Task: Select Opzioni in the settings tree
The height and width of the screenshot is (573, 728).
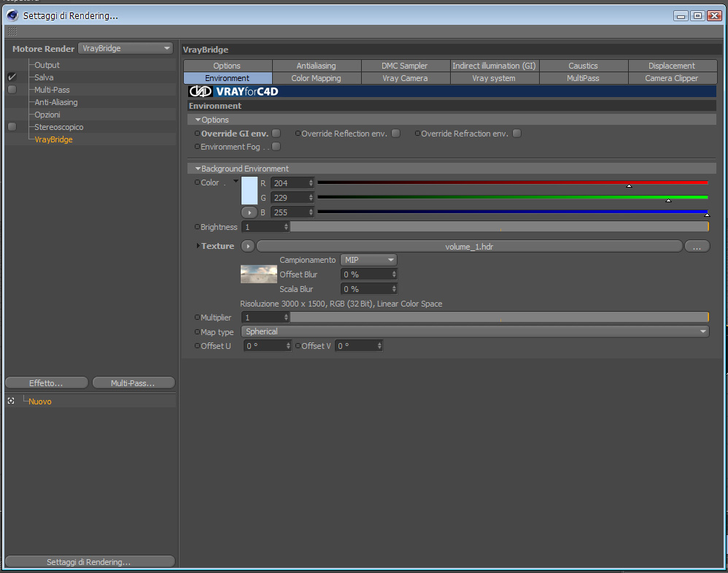Action: 47,115
